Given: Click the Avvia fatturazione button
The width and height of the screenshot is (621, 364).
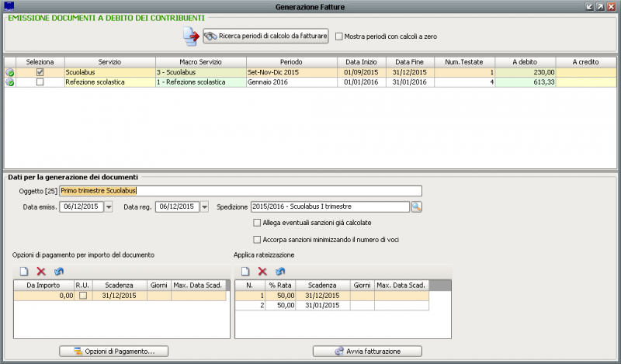Looking at the screenshot, I should [367, 352].
